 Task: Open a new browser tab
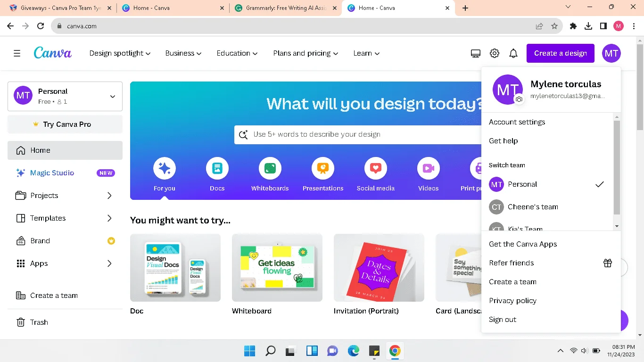pyautogui.click(x=465, y=8)
